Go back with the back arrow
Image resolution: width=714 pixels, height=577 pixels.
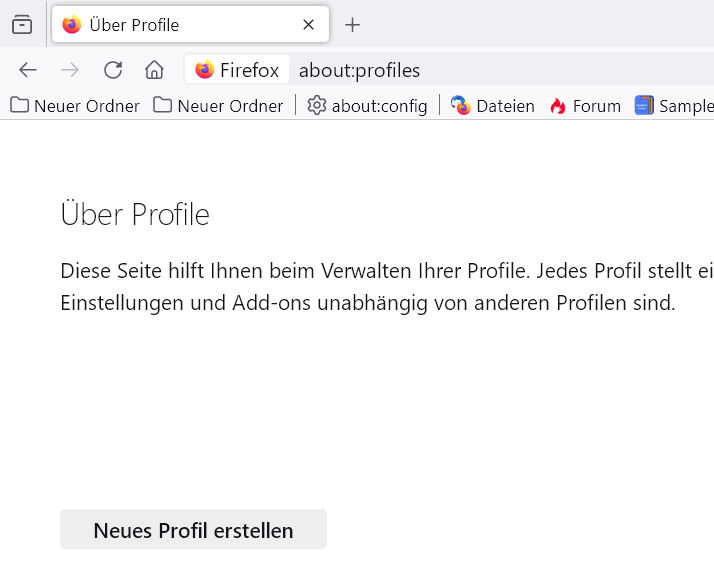28,70
